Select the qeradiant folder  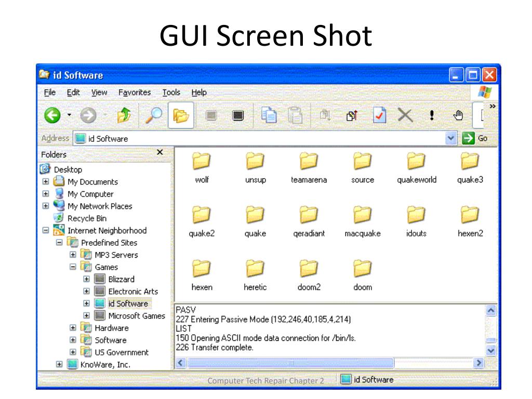click(309, 221)
